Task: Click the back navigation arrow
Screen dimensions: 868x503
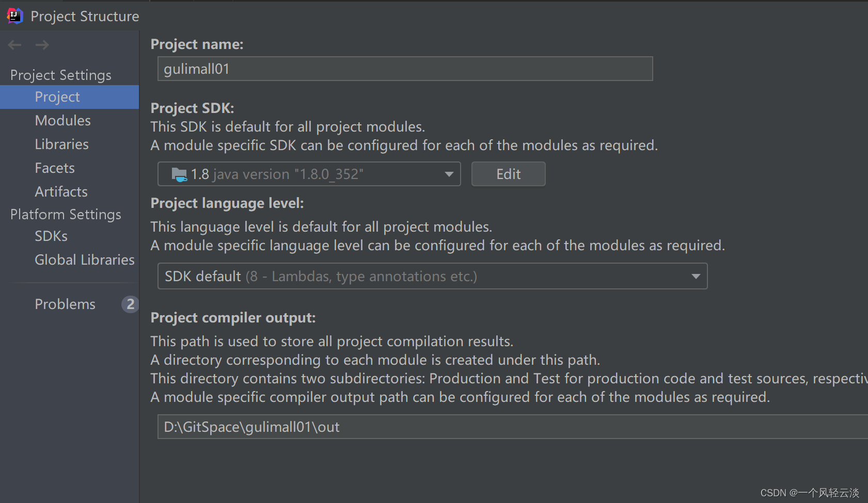Action: (14, 45)
